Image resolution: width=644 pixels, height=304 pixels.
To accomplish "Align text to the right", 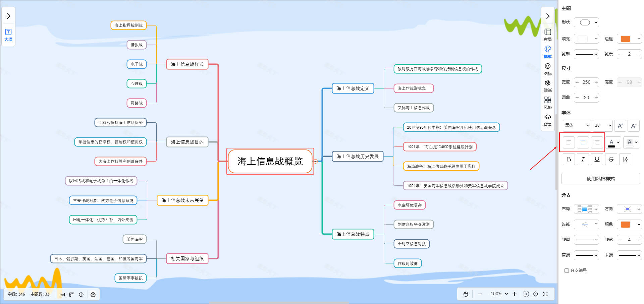I will coord(597,142).
